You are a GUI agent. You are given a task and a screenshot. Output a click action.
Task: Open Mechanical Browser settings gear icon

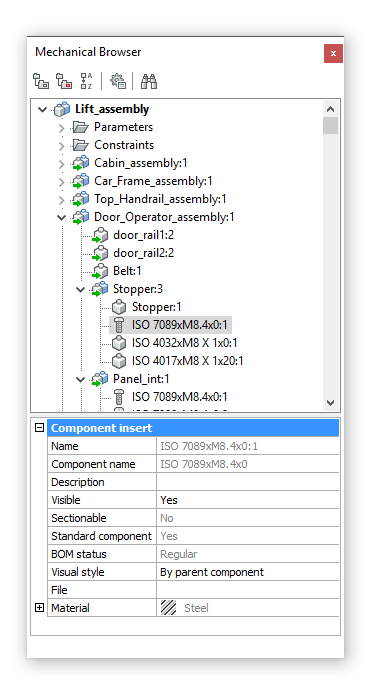[x=117, y=81]
